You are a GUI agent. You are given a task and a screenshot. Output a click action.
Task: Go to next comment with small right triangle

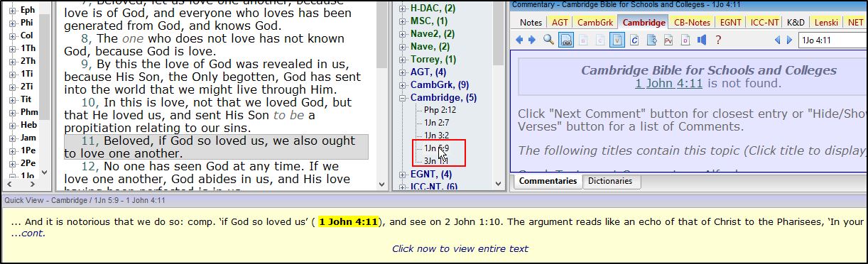(x=790, y=40)
